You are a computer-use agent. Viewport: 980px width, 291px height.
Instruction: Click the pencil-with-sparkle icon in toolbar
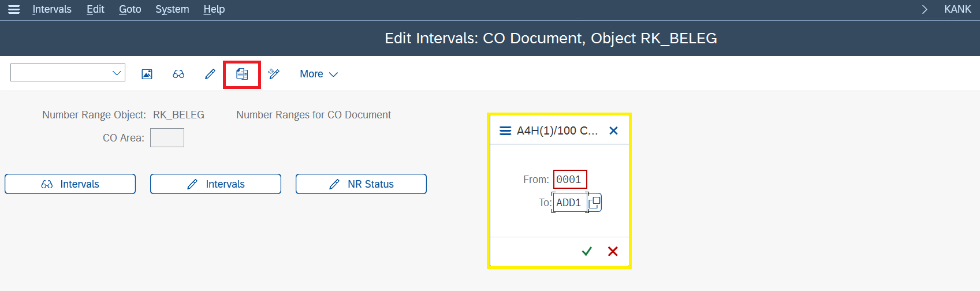click(274, 74)
